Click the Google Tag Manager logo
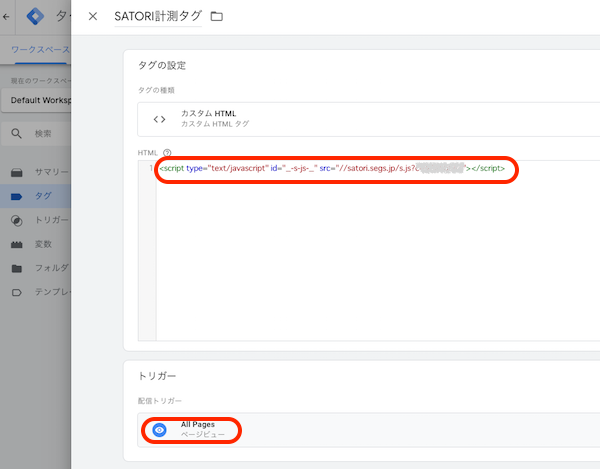 tap(35, 16)
